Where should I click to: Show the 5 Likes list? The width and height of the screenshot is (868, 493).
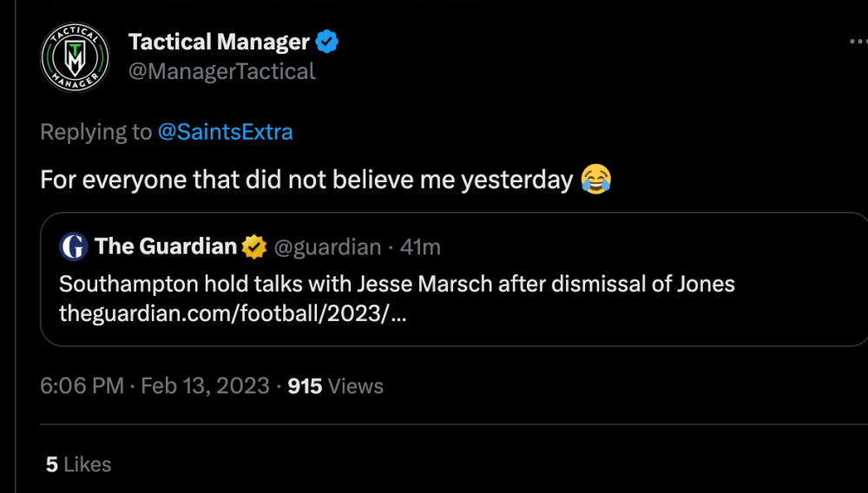(x=78, y=464)
